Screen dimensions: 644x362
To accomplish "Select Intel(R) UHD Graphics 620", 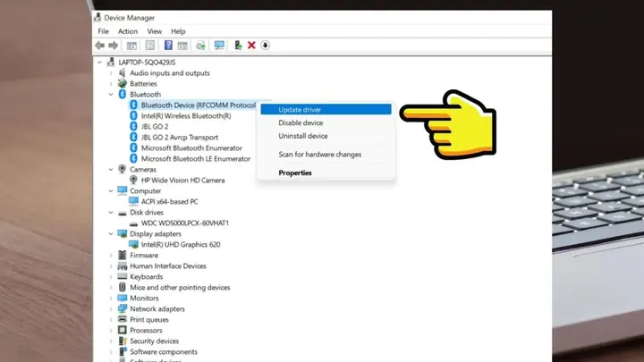I will pos(181,244).
